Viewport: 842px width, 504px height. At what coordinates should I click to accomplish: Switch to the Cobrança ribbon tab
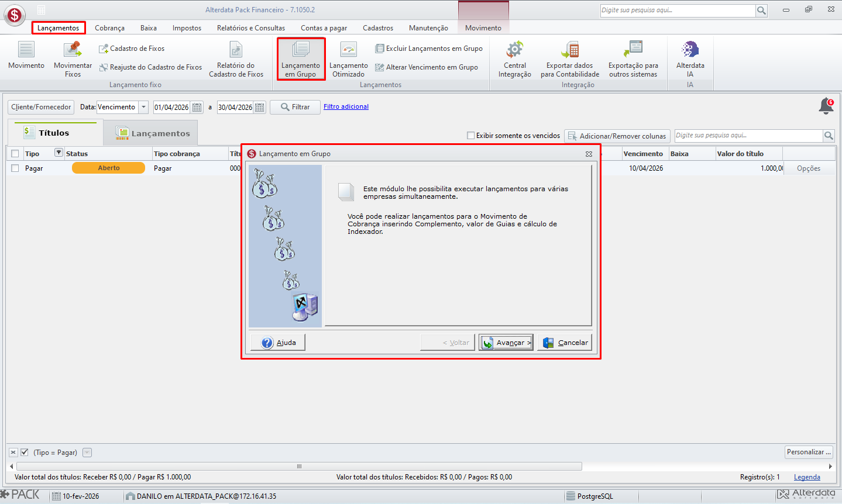click(x=109, y=28)
